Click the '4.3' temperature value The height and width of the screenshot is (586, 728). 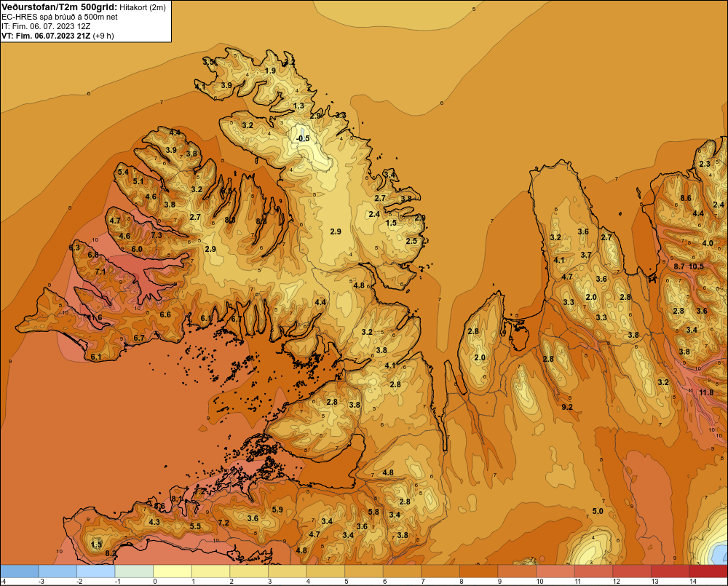coord(154,522)
